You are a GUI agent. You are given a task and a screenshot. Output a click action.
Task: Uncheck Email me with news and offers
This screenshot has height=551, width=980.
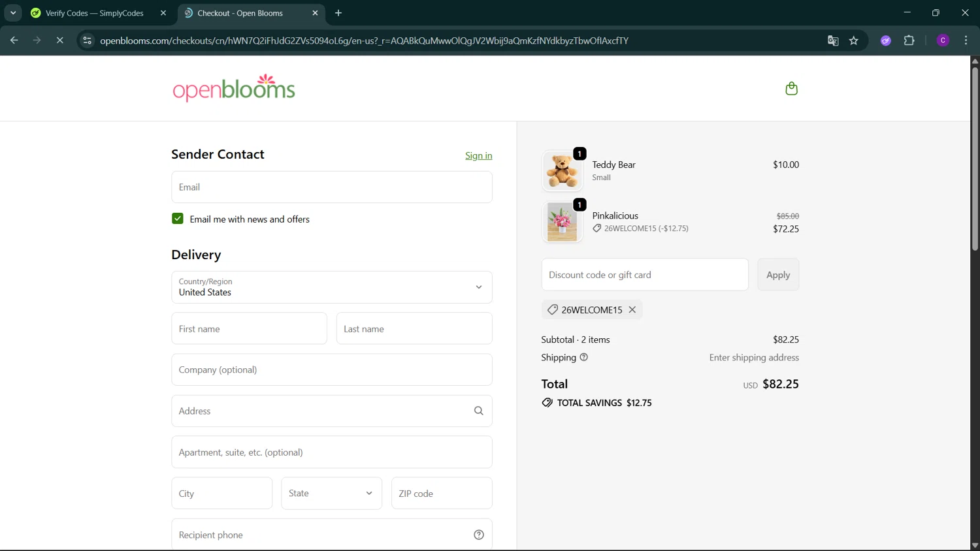(x=178, y=219)
